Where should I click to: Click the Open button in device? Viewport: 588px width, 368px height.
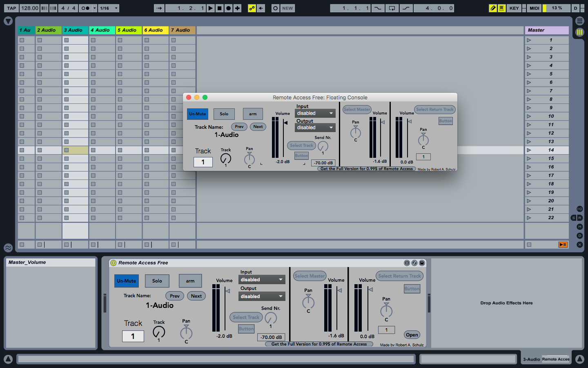pyautogui.click(x=412, y=335)
